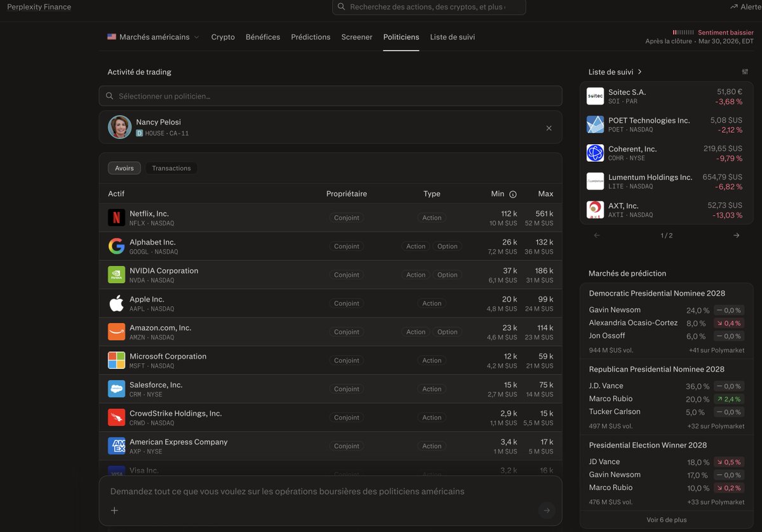Click the Salesforce logo icon
This screenshot has width=762, height=532.
[x=116, y=389]
